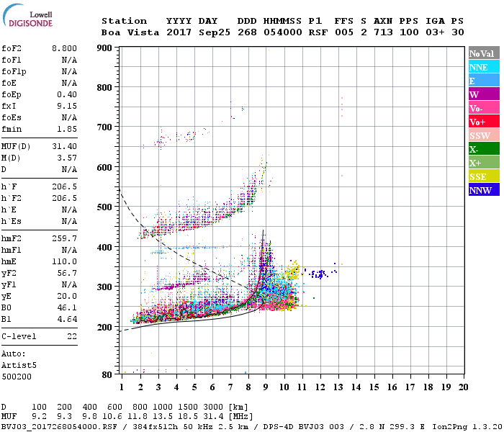Image resolution: width=504 pixels, height=432 pixels.
Task: Click the 03+ IGA header value
Action: [x=435, y=32]
